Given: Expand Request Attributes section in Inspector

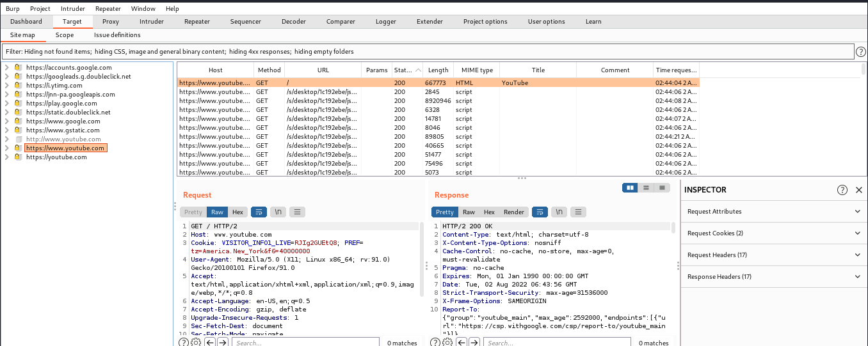Looking at the screenshot, I should coord(774,211).
